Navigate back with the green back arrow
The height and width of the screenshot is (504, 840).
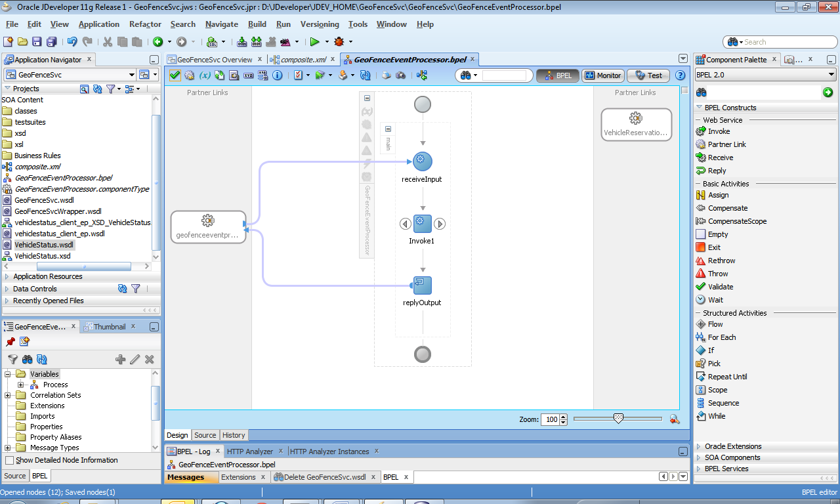157,41
